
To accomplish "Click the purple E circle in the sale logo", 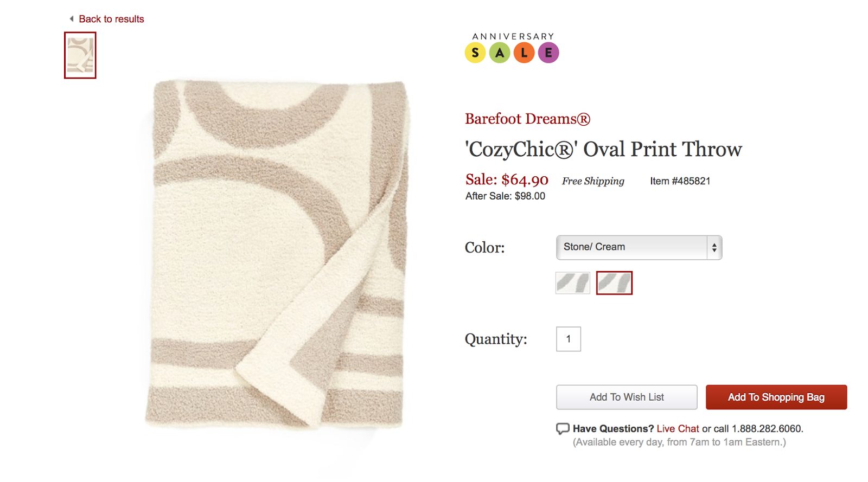I will [548, 53].
